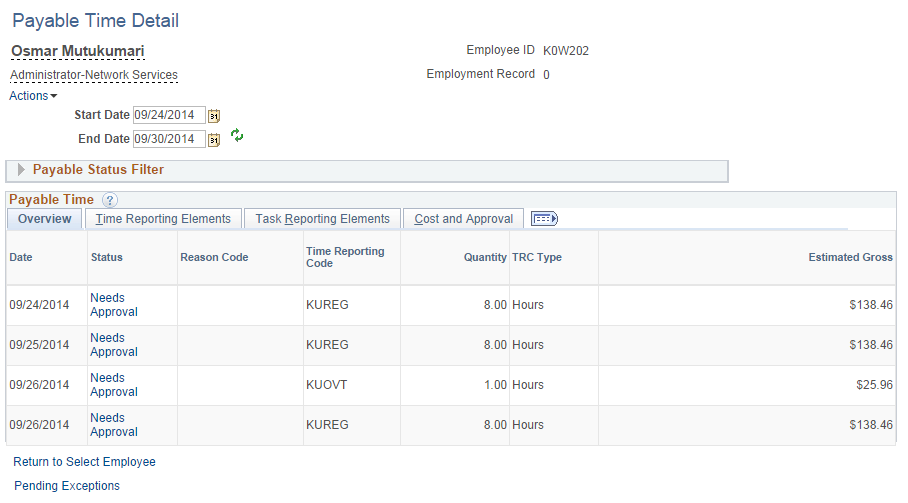The width and height of the screenshot is (908, 503).
Task: Click the Show All Columns icon
Action: pos(544,219)
